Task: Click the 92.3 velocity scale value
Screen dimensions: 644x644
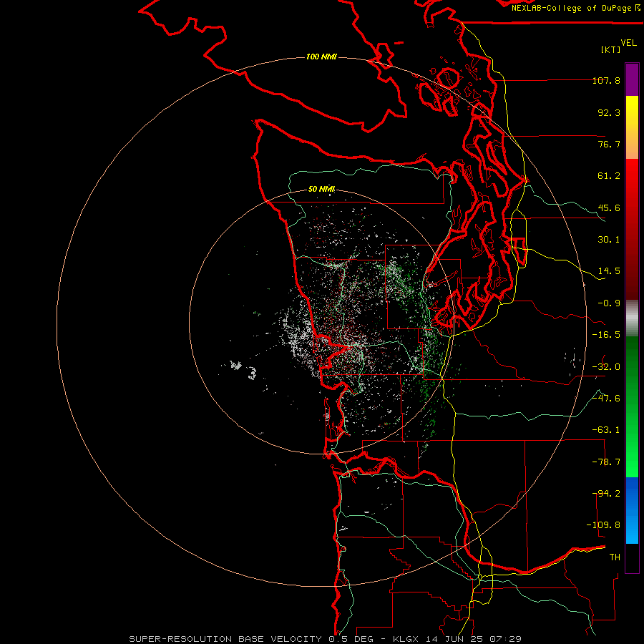Action: pyautogui.click(x=609, y=112)
